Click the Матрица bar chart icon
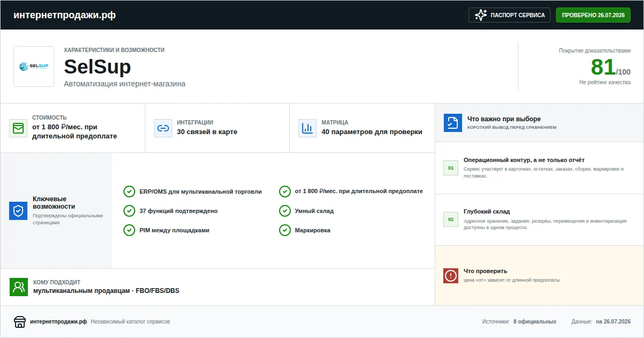Image resolution: width=644 pixels, height=338 pixels. [x=308, y=128]
